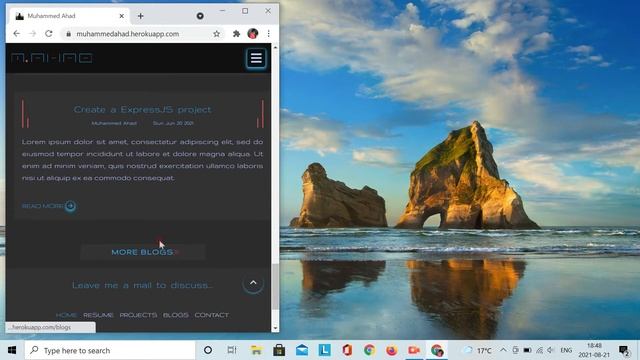The height and width of the screenshot is (360, 640).
Task: Click the scroll-to-top chevron button
Action: pyautogui.click(x=253, y=283)
